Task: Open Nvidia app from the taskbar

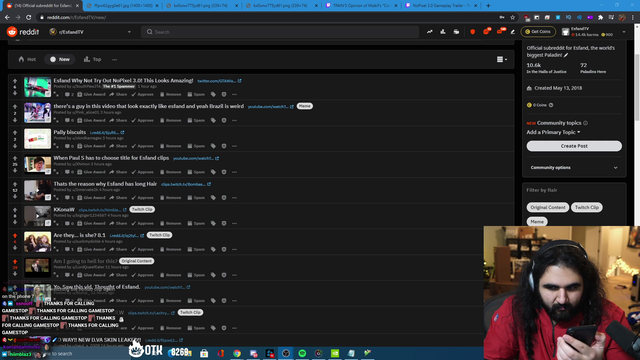Action: coord(335,353)
